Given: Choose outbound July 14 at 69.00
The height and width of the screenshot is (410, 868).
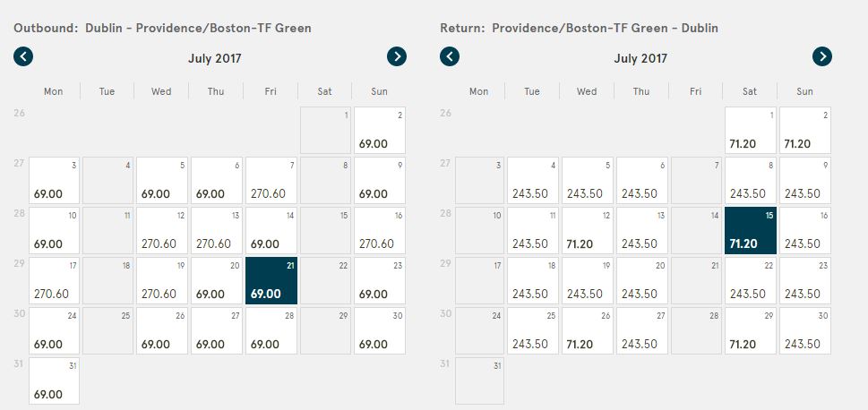Looking at the screenshot, I should [271, 231].
